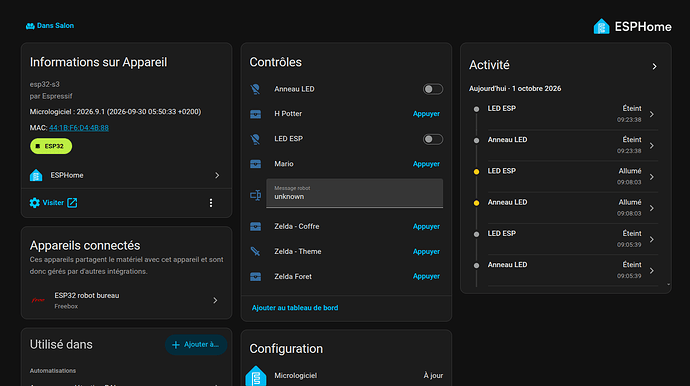This screenshot has height=386, width=690.
Task: Open LED ESP Allumé 09:08:03 chevron
Action: pos(652,177)
